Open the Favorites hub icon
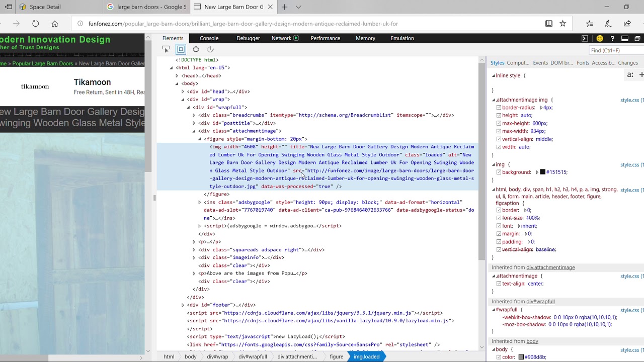This screenshot has width=644, height=362. [590, 24]
